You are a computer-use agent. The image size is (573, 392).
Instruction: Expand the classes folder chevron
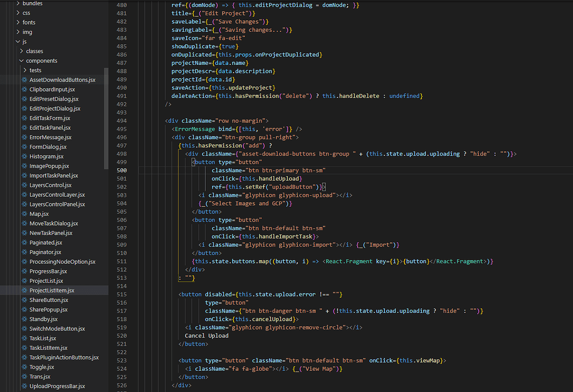coord(21,51)
